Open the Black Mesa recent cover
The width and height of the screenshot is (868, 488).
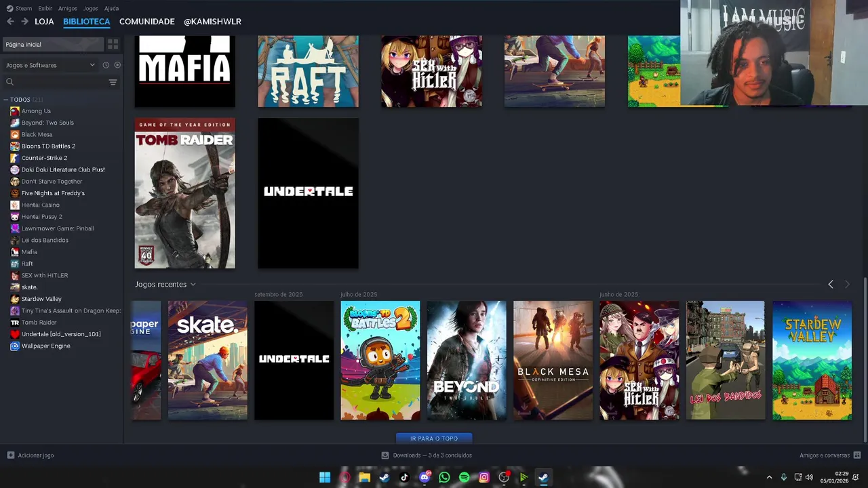tap(553, 361)
